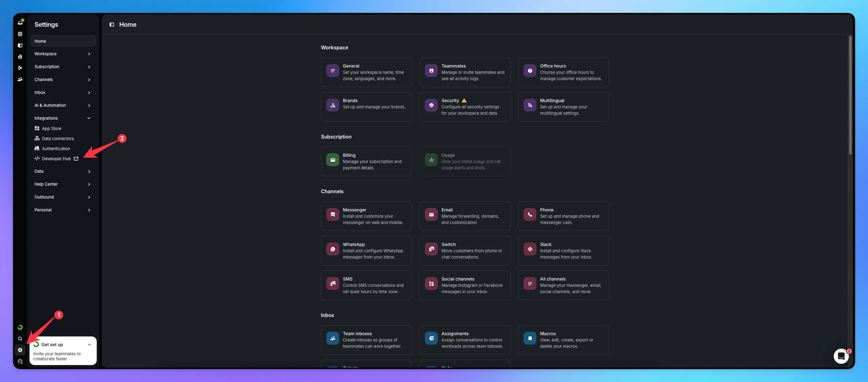Collapse the Integrations section in sidebar

(x=63, y=118)
